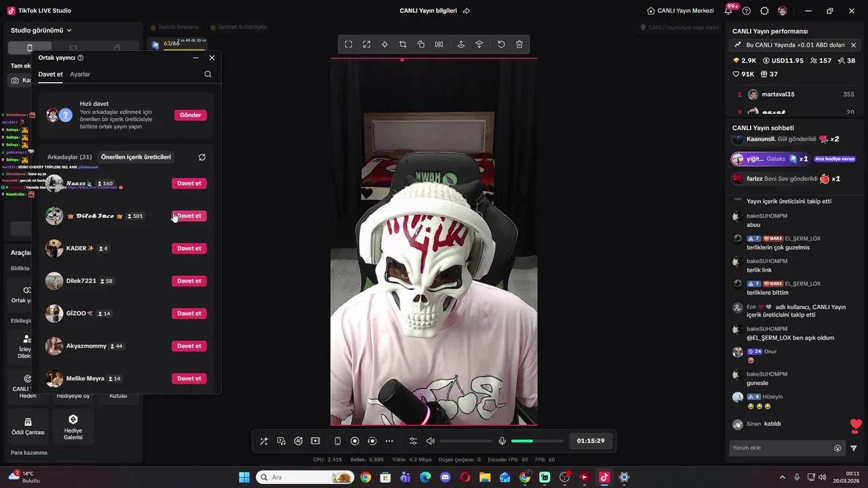868x488 pixels.
Task: Click the stream timer 01:15:29
Action: click(591, 441)
